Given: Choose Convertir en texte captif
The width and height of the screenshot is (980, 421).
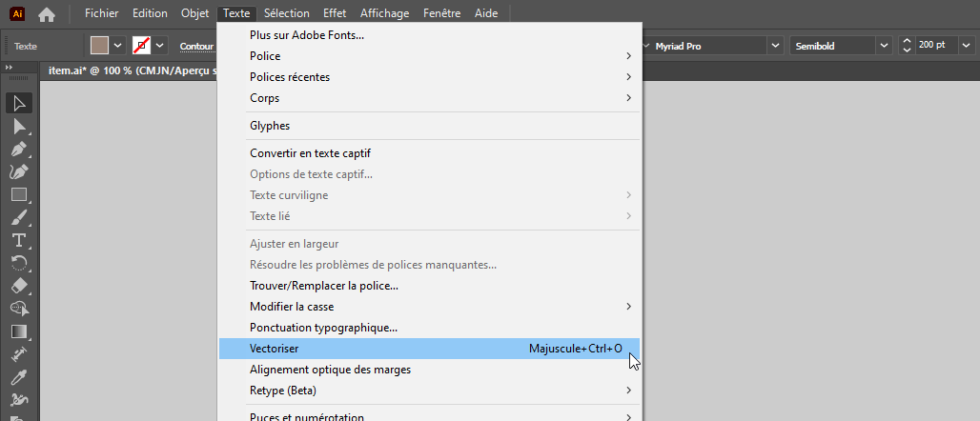Looking at the screenshot, I should [429, 153].
